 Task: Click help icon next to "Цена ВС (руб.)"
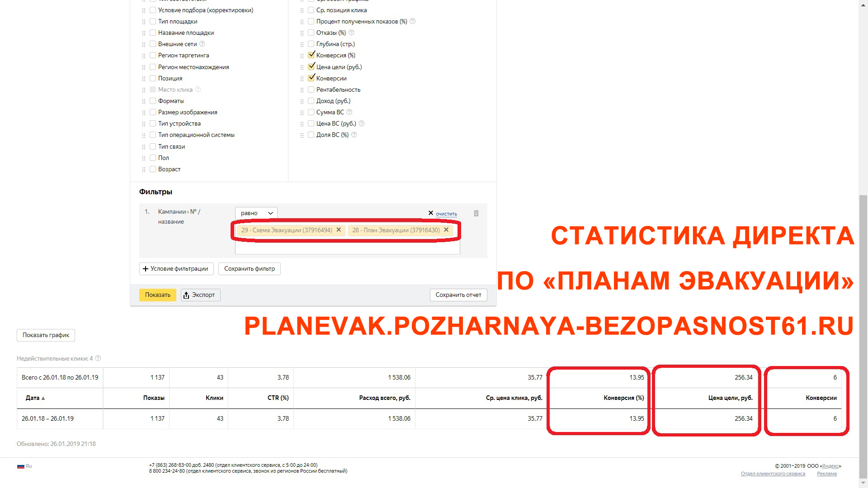tap(362, 123)
